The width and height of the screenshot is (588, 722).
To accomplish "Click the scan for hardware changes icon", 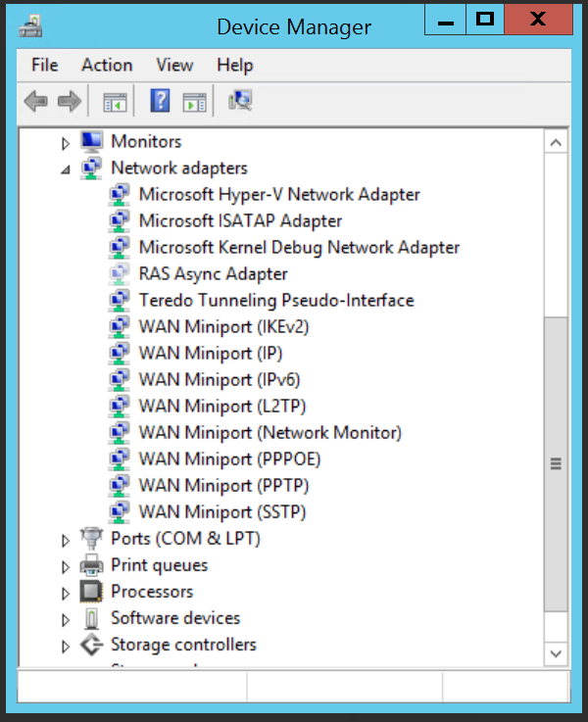I will pyautogui.click(x=240, y=100).
